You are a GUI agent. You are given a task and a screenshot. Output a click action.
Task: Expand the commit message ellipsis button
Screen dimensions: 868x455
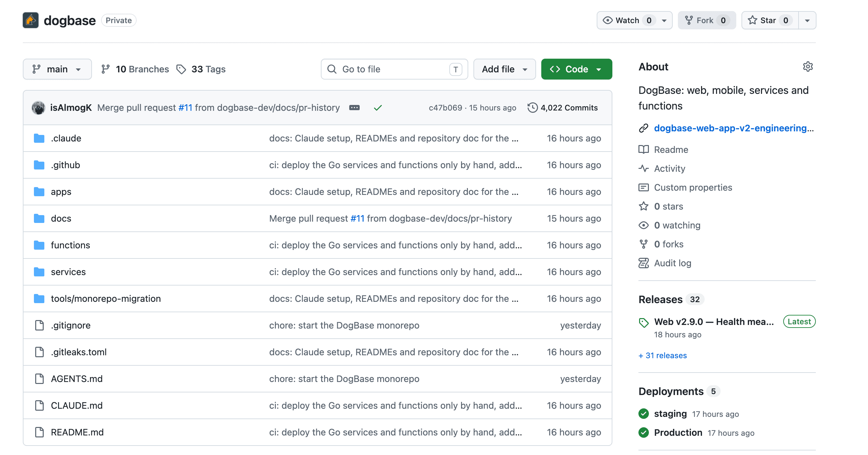click(354, 108)
